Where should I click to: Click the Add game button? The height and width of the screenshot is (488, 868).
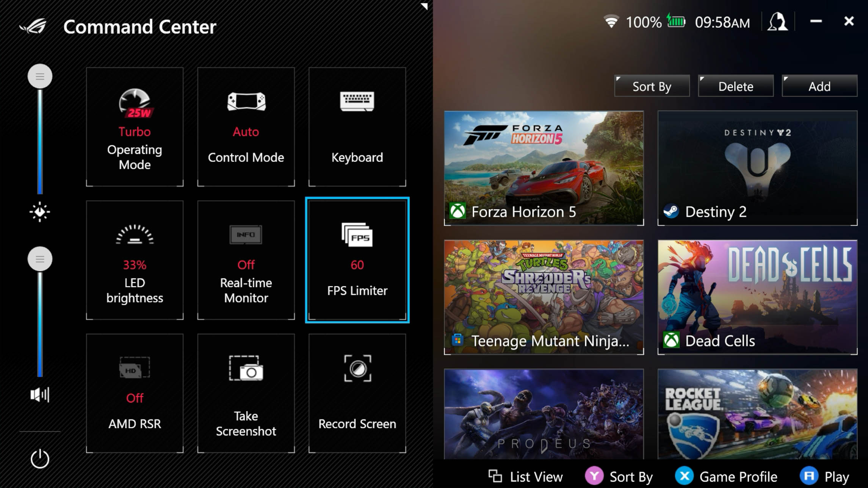tap(819, 86)
